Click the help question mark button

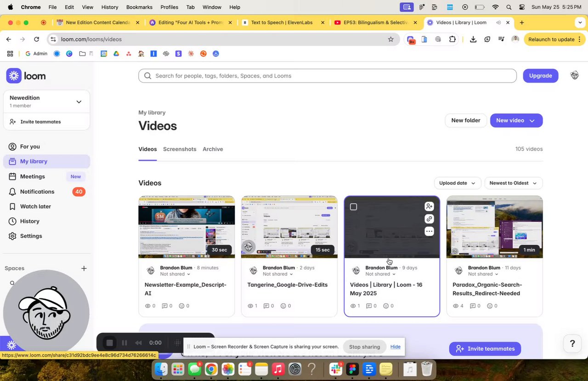click(x=572, y=343)
